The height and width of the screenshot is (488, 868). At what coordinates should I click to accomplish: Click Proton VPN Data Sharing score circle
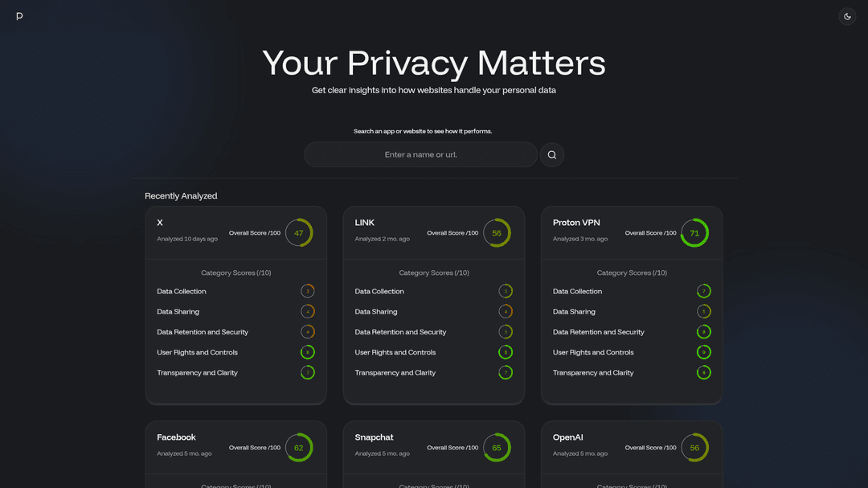coord(703,311)
